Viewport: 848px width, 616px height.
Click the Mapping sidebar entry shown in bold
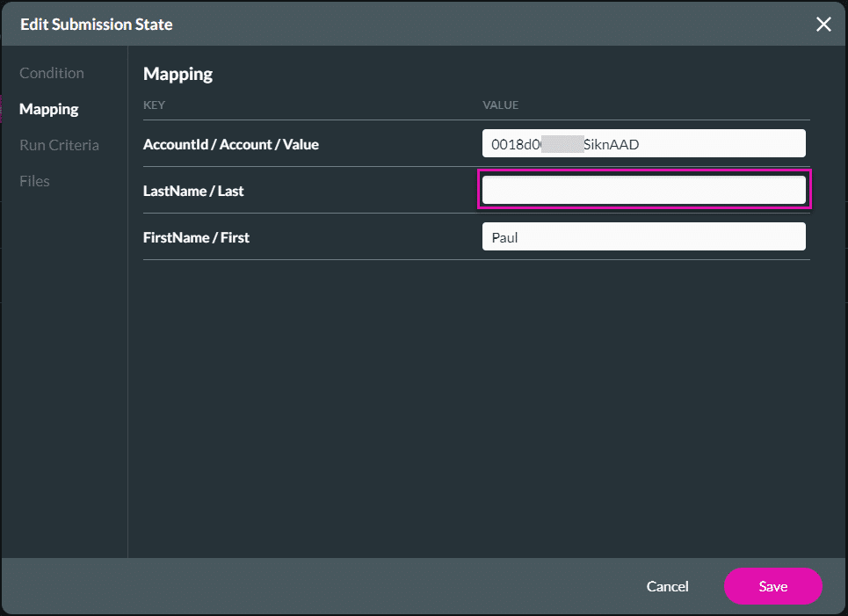[48, 108]
